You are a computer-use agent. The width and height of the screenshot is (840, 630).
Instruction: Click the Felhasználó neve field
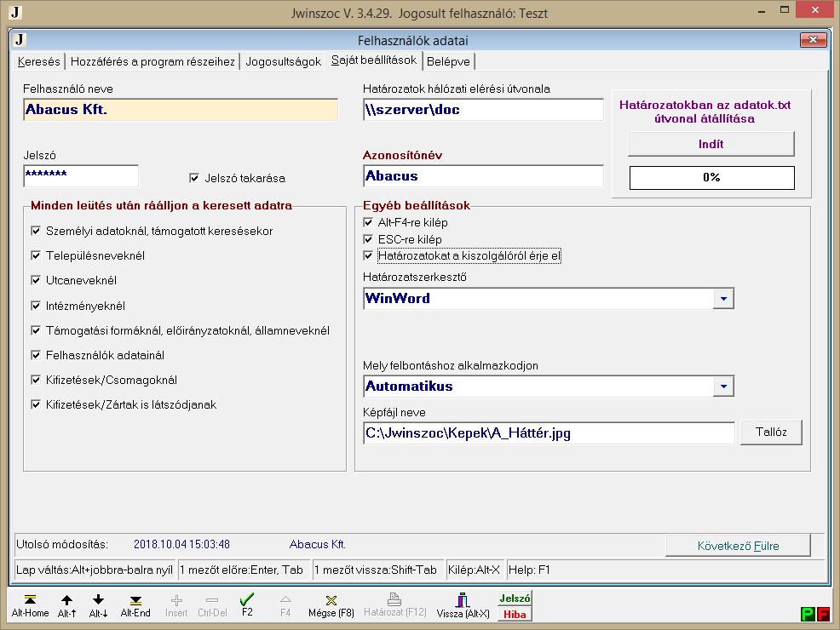tap(181, 109)
